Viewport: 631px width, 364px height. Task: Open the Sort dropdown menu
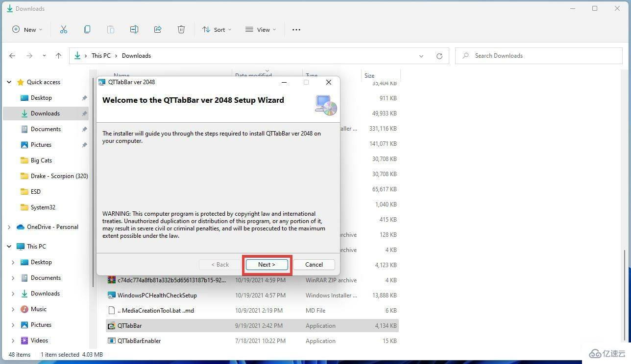coord(217,29)
